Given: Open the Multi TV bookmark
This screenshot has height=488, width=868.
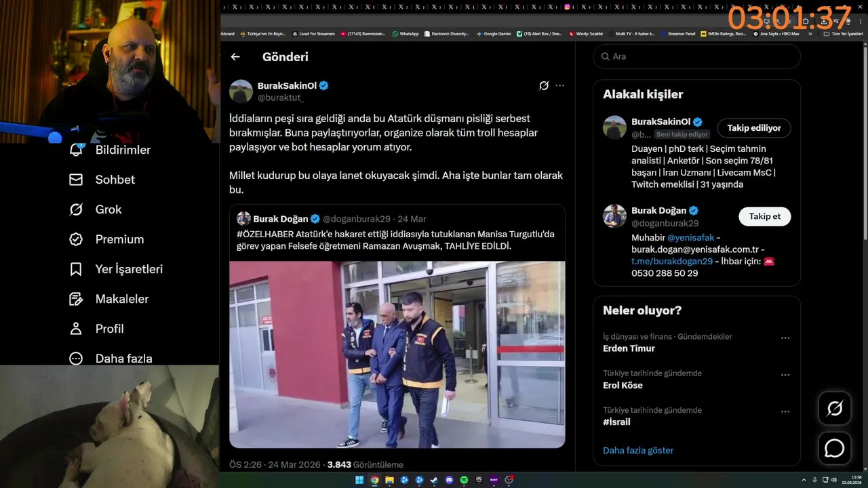Looking at the screenshot, I should pyautogui.click(x=631, y=33).
